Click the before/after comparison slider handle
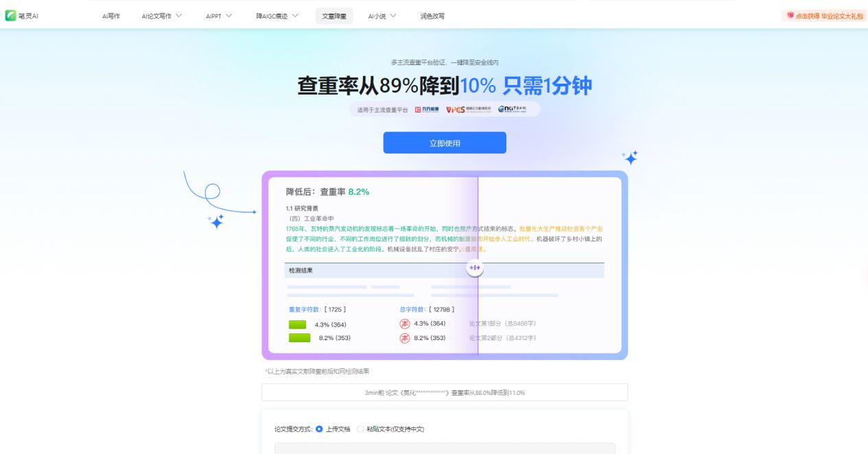The image size is (868, 454). pyautogui.click(x=475, y=267)
